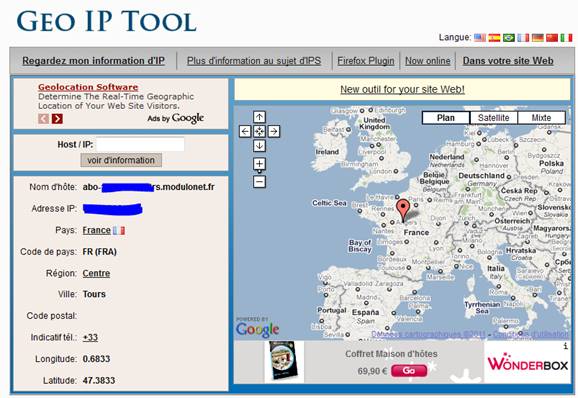The height and width of the screenshot is (398, 578).
Task: Click the voir d'information button
Action: [121, 160]
